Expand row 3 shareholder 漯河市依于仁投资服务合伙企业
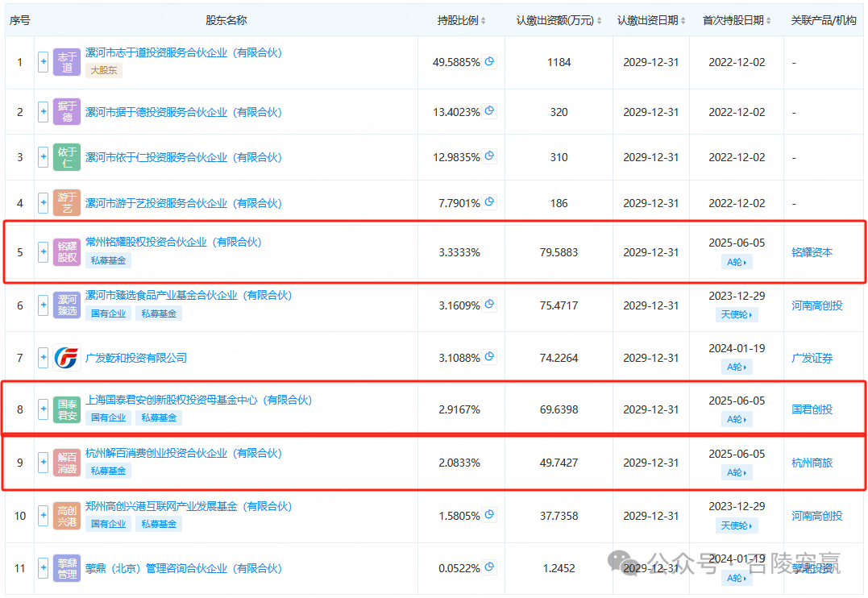The width and height of the screenshot is (868, 598). [x=44, y=157]
